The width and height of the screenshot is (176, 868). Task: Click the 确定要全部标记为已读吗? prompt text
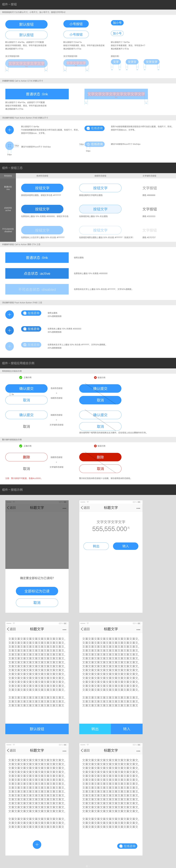tap(37, 578)
